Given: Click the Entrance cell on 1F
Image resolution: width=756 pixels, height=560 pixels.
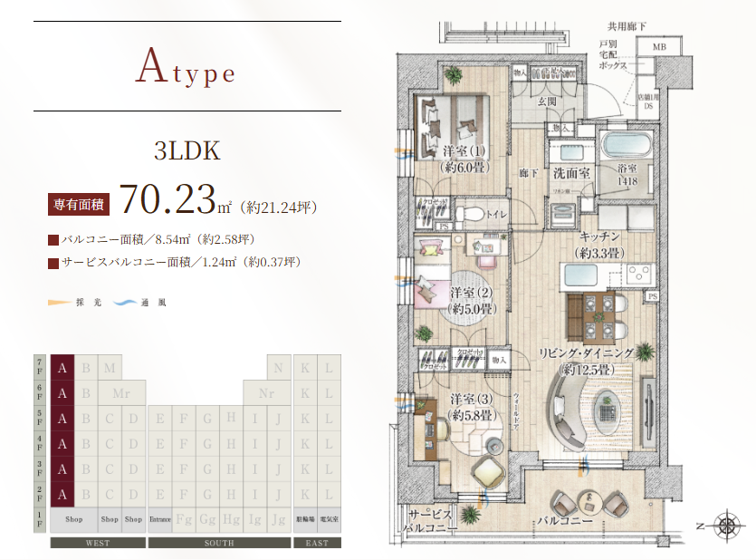Looking at the screenshot, I should pos(159,520).
